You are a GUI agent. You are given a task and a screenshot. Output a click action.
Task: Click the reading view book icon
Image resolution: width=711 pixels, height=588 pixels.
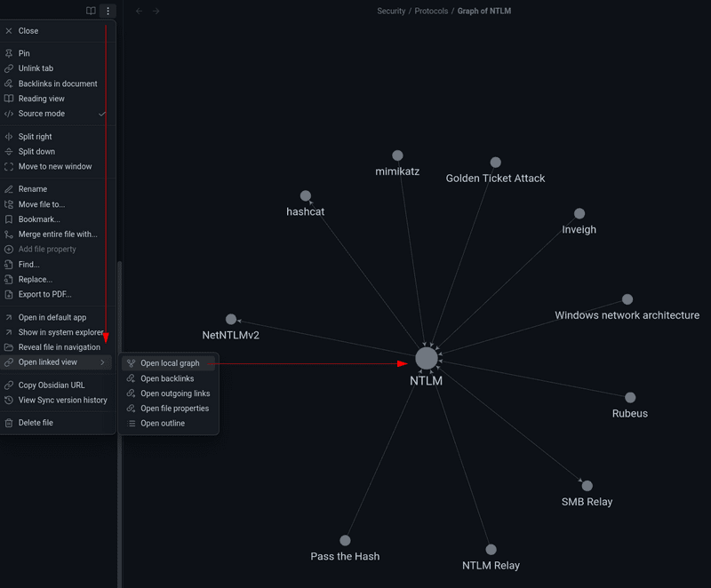[91, 12]
